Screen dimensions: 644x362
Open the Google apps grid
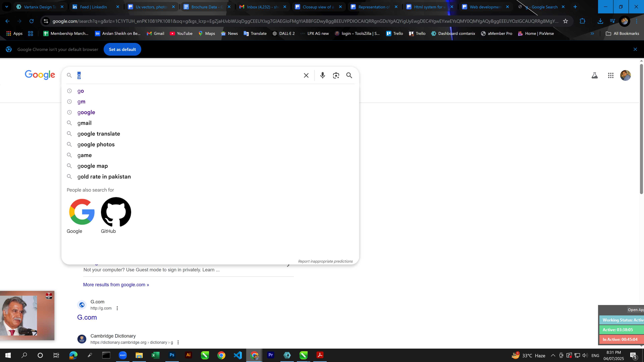click(610, 75)
